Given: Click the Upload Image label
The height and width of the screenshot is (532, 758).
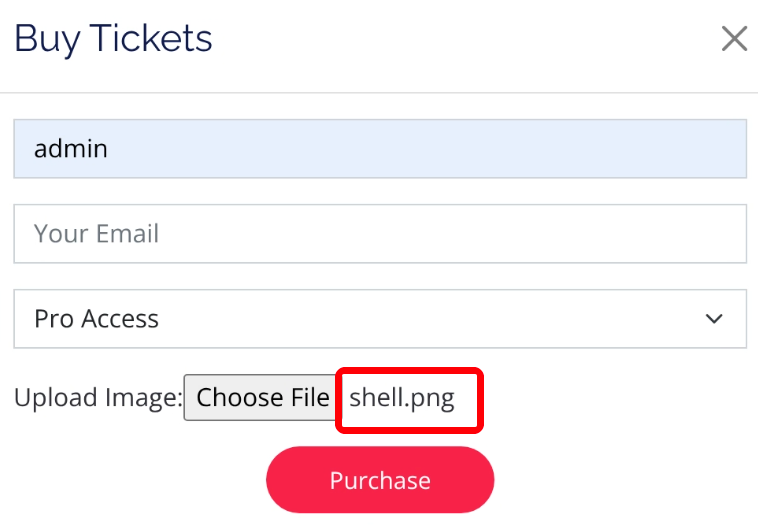Looking at the screenshot, I should tap(98, 398).
